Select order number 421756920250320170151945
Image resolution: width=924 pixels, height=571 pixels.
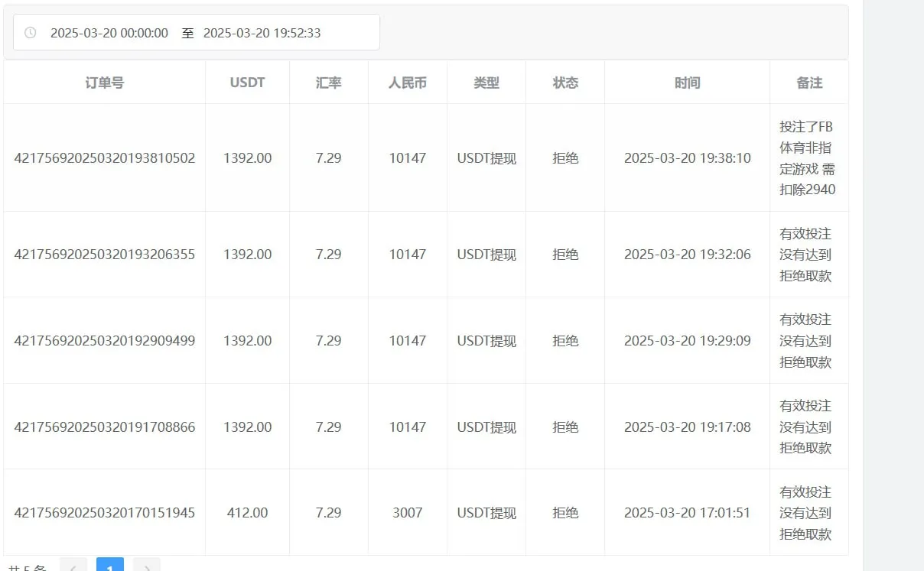105,513
